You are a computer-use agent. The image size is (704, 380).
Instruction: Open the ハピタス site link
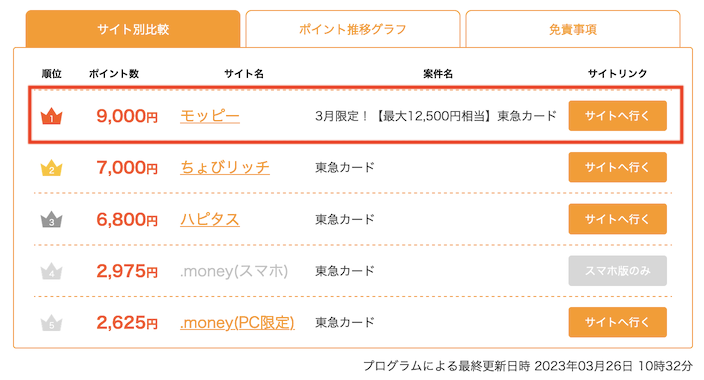210,219
